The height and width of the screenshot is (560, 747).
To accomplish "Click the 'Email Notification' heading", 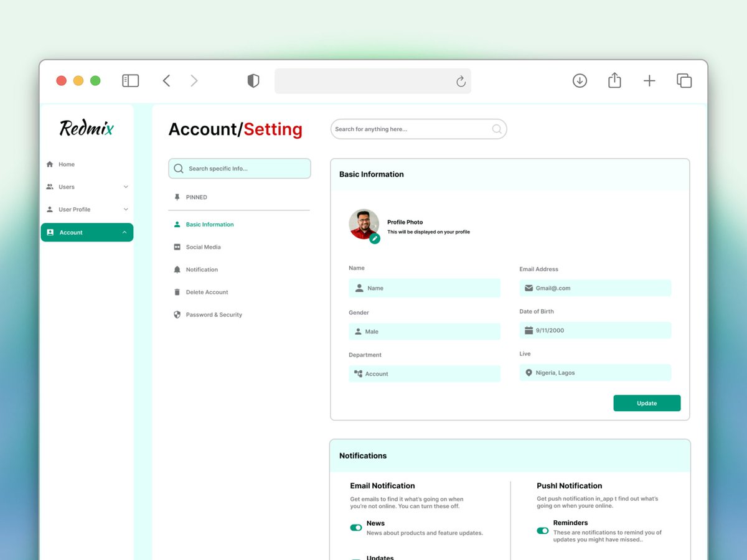I will [382, 486].
